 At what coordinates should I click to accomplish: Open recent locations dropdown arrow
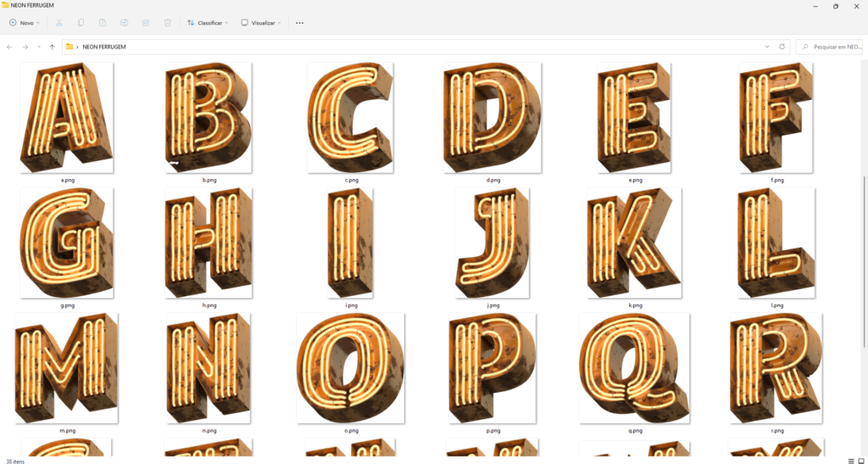point(39,47)
